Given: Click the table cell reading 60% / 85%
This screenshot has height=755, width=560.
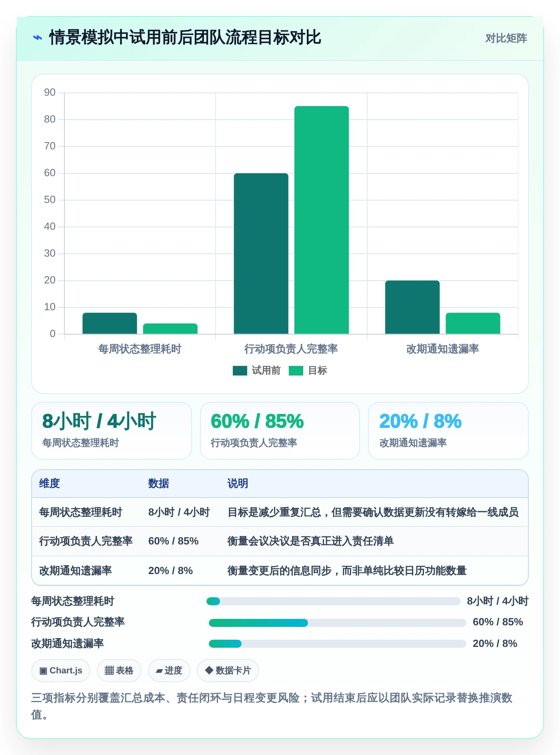Looking at the screenshot, I should [x=174, y=541].
